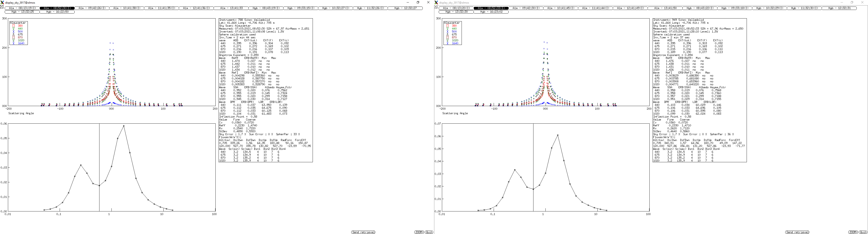Click the X11 app icon in right title bar
This screenshot has width=868, height=234.
click(x=436, y=2)
